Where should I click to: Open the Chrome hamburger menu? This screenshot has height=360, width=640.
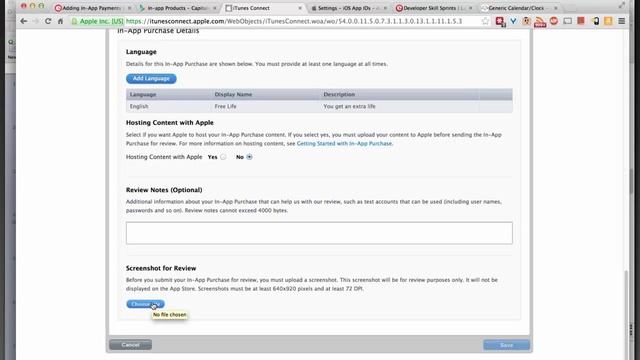(622, 21)
